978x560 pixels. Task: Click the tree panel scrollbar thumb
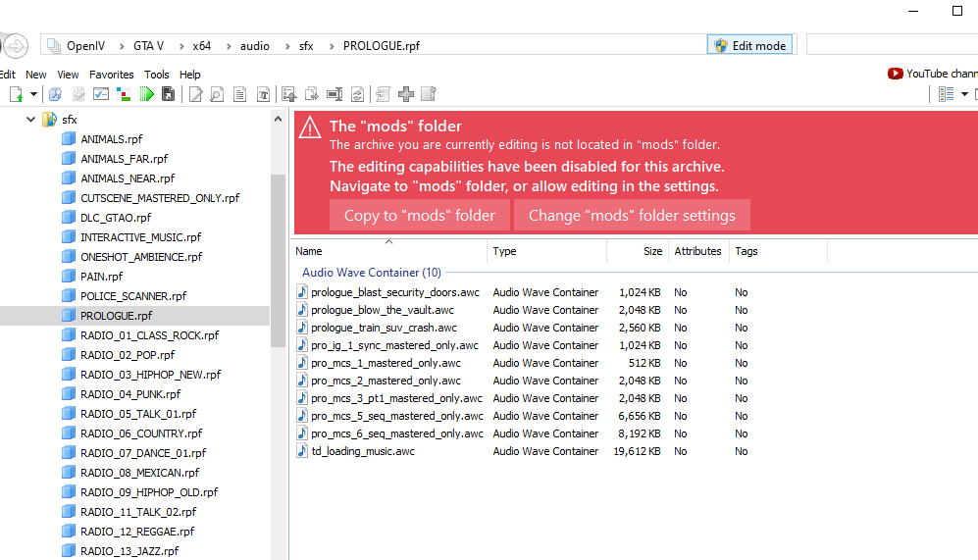pyautogui.click(x=279, y=261)
